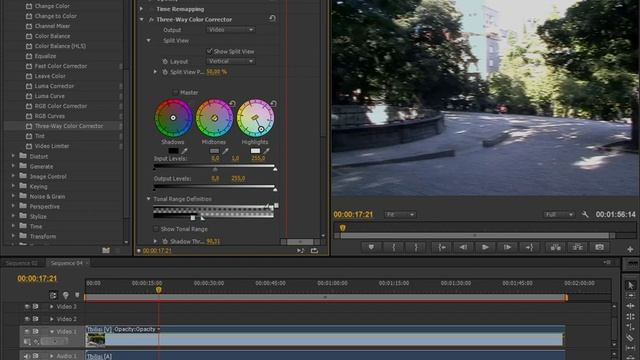Toggle Video 3 track eye visibility

[27, 307]
